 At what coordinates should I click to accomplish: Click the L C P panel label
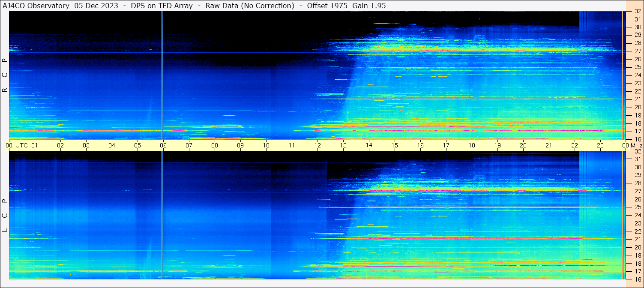(x=5, y=216)
